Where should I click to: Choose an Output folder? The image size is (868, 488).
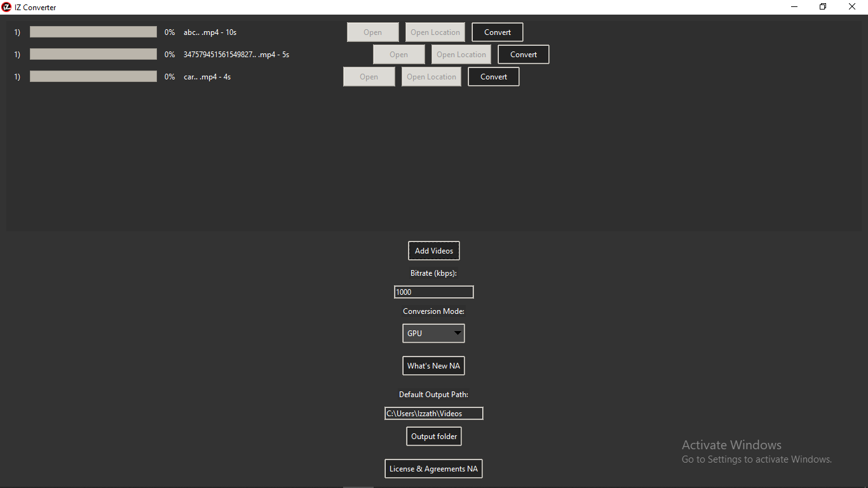[x=433, y=436]
